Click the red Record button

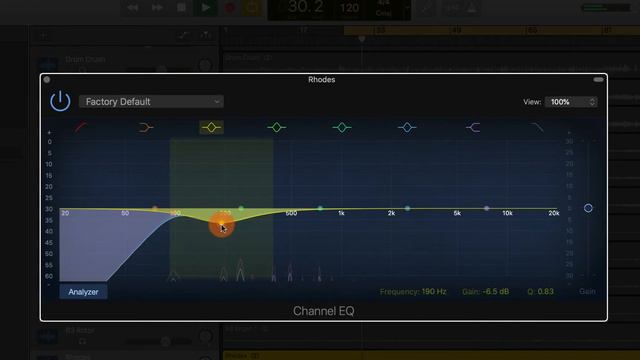(x=229, y=7)
